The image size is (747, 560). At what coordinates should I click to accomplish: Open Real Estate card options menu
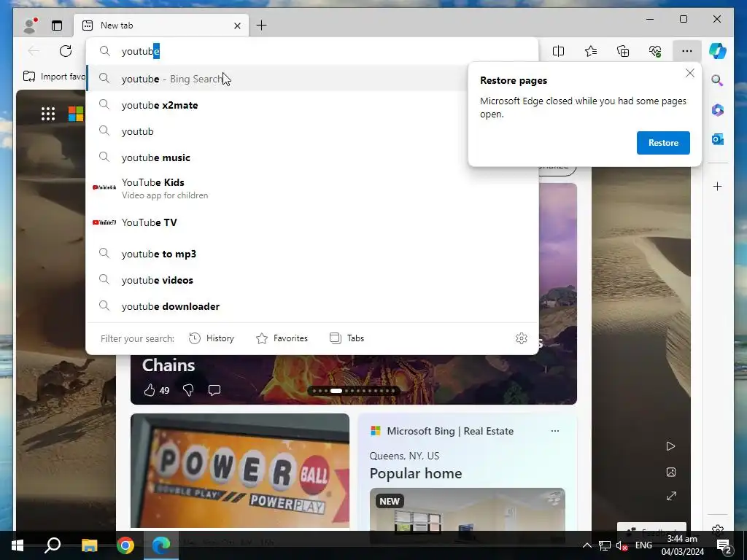555,431
